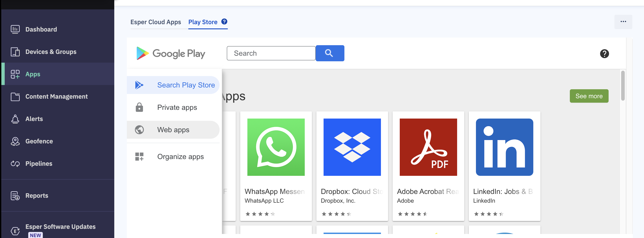Click the WhatsApp LLC developer text

264,201
